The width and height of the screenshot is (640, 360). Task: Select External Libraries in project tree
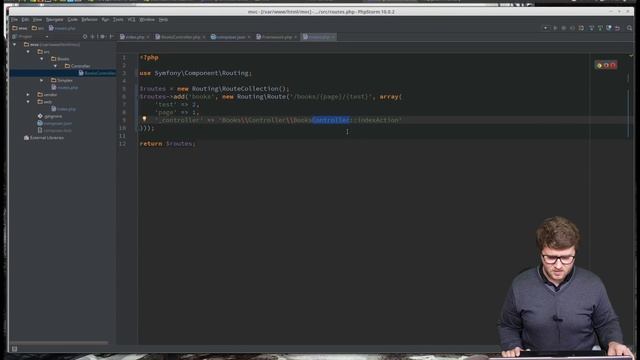point(44,138)
